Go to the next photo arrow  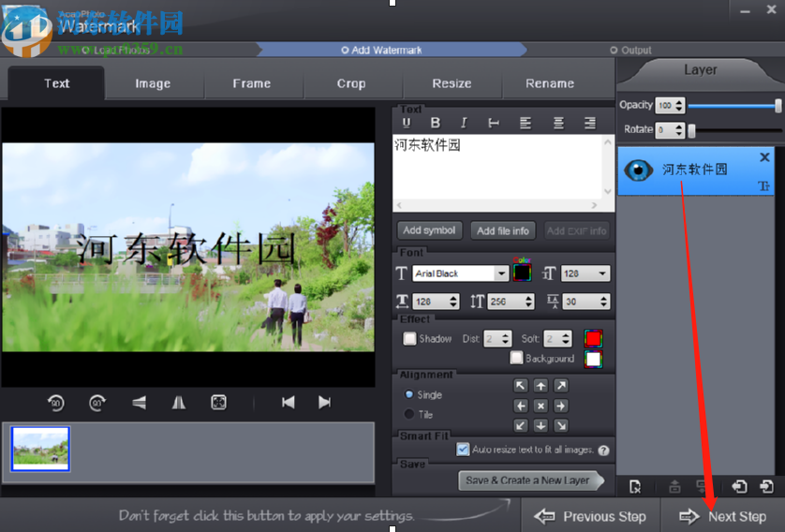[x=324, y=402]
